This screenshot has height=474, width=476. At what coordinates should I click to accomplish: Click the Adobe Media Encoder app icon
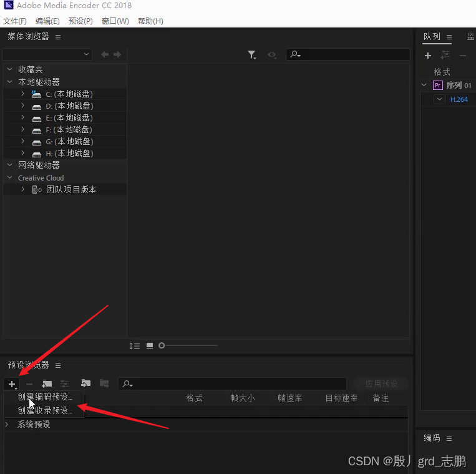pos(9,5)
